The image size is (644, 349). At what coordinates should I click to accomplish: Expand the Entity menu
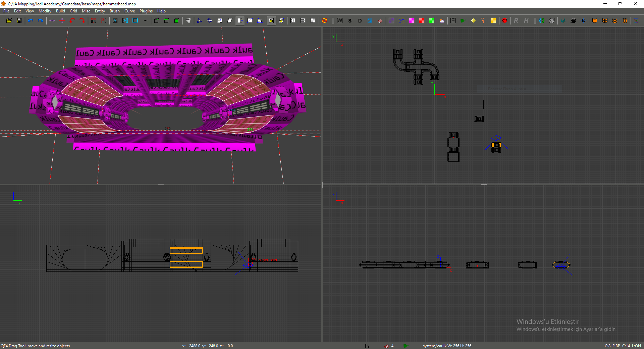(x=100, y=11)
